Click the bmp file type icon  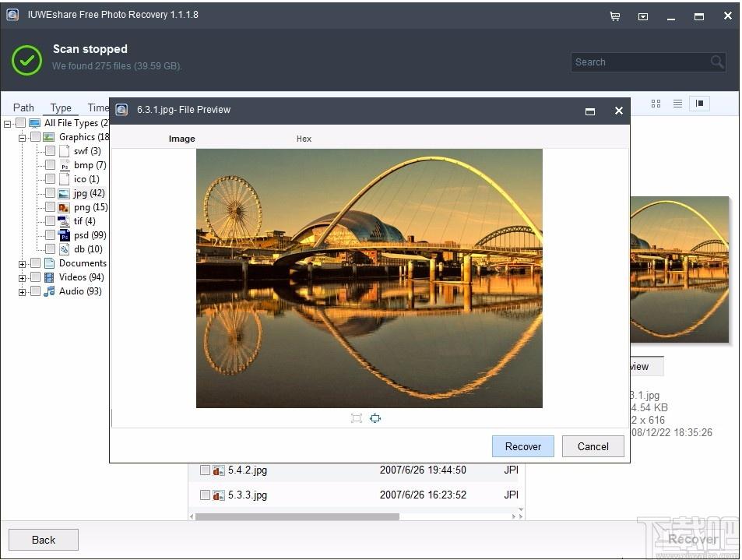(65, 165)
